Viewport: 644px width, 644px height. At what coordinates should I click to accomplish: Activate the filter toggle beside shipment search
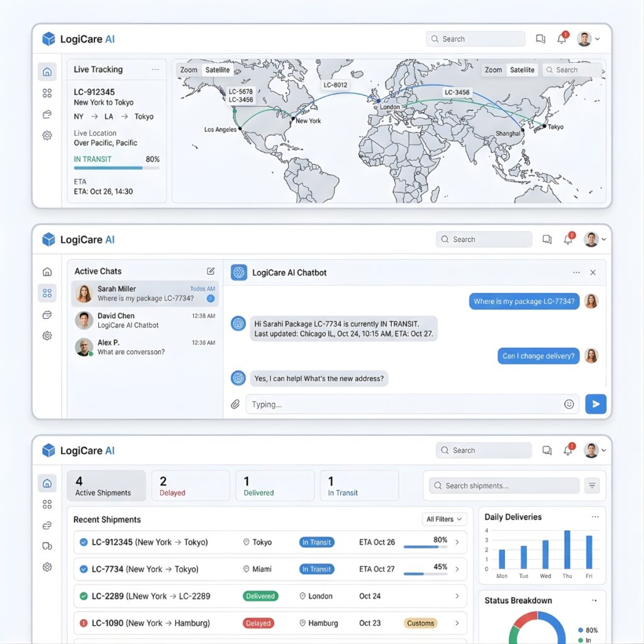[x=592, y=486]
